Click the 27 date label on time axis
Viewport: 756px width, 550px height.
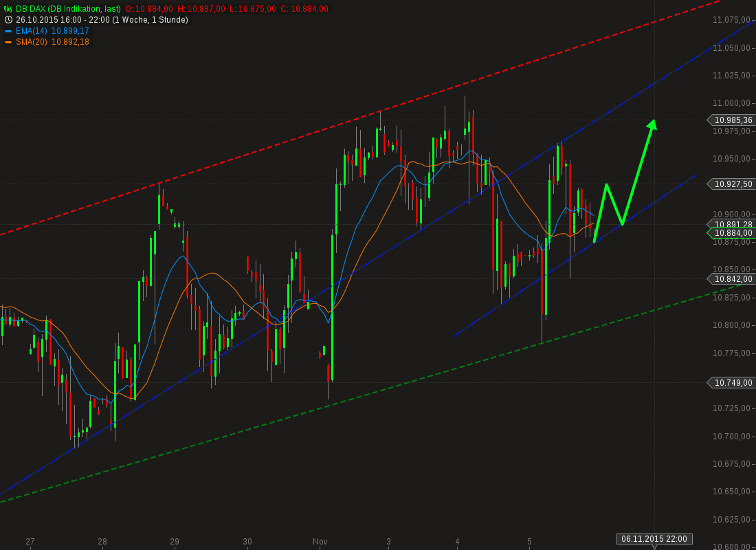[x=30, y=542]
